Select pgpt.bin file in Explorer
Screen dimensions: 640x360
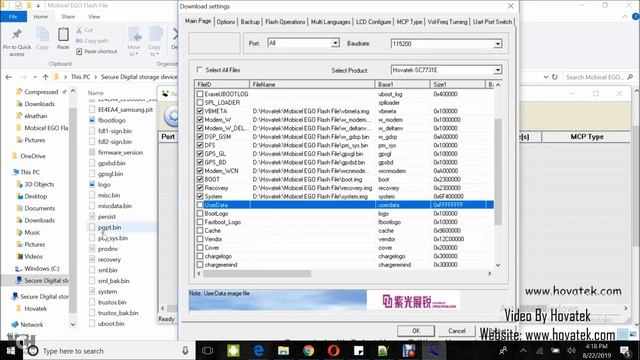click(109, 227)
